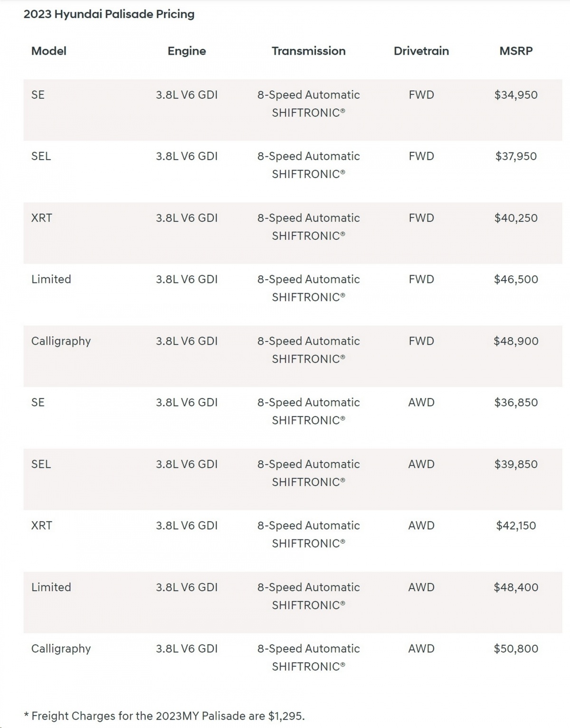Select the $48,900 MSRP cell
This screenshot has height=728, width=570.
516,341
